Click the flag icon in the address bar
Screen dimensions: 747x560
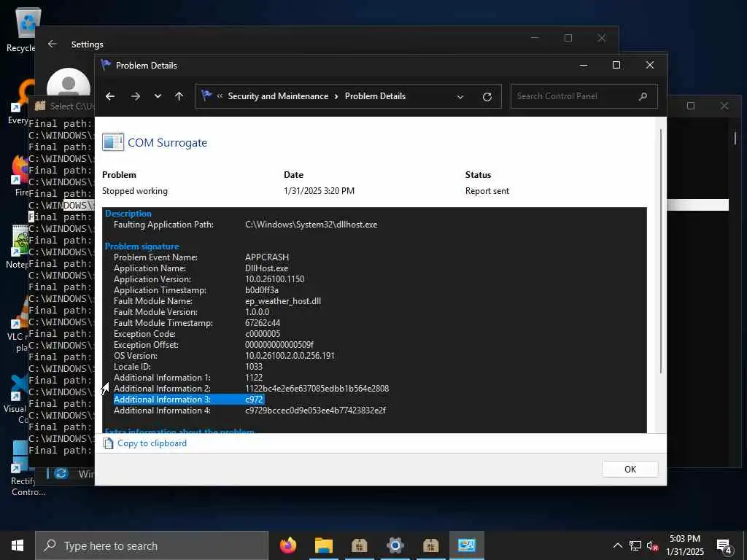click(x=206, y=96)
